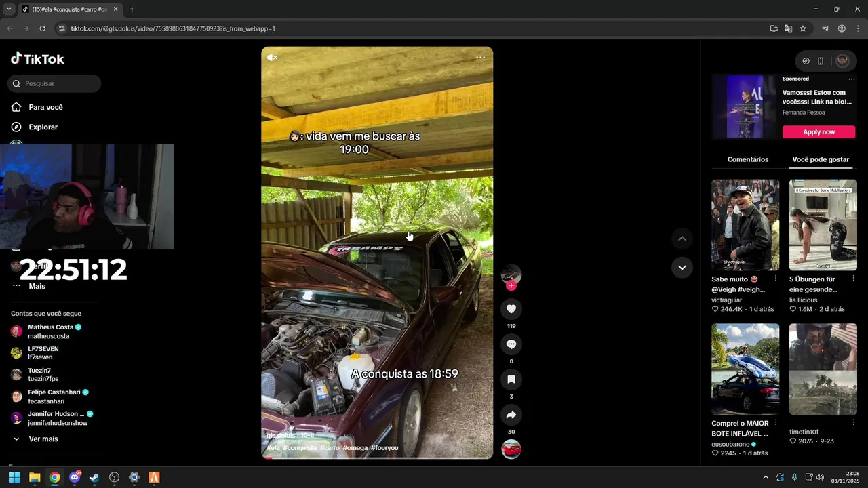Image resolution: width=868 pixels, height=488 pixels.
Task: Open the video comments bubble icon
Action: [511, 344]
